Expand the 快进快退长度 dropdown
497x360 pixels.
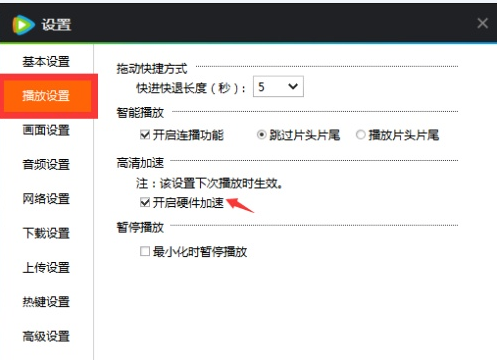(278, 87)
